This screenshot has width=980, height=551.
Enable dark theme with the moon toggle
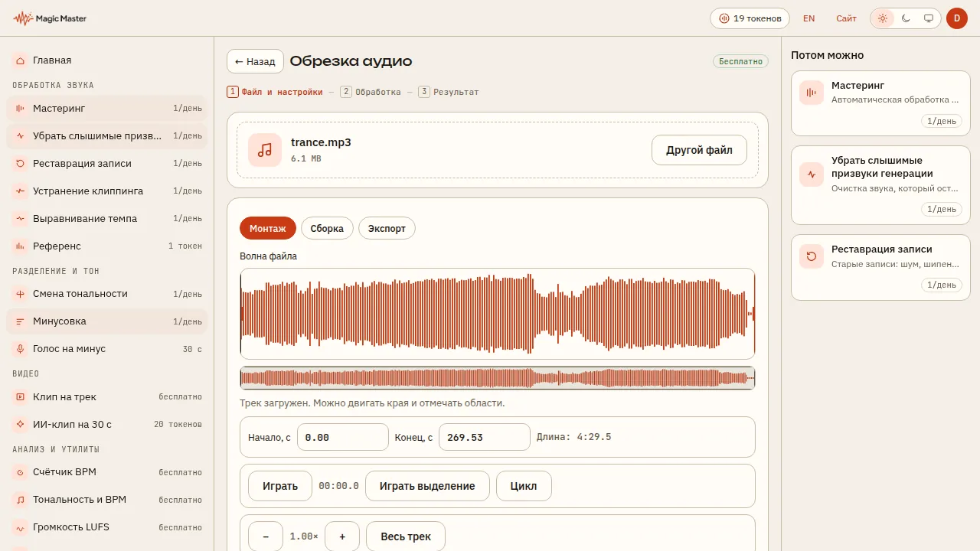click(906, 18)
